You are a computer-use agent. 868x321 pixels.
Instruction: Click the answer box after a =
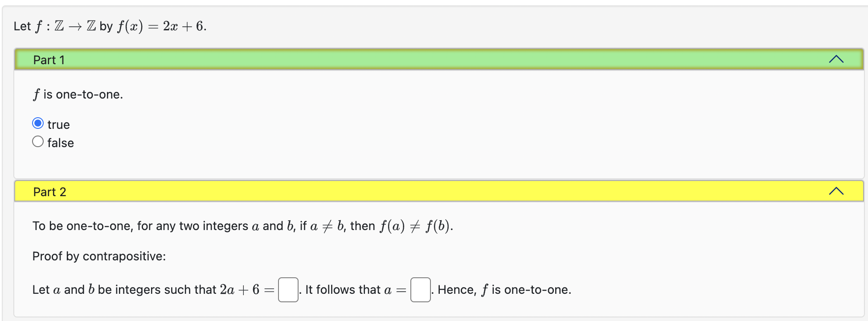coord(420,289)
